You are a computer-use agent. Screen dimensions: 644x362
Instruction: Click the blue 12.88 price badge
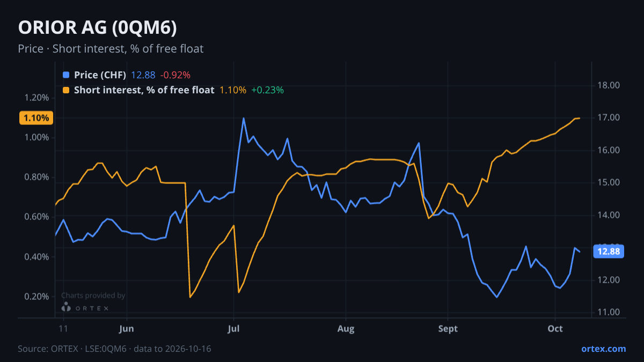pyautogui.click(x=608, y=252)
